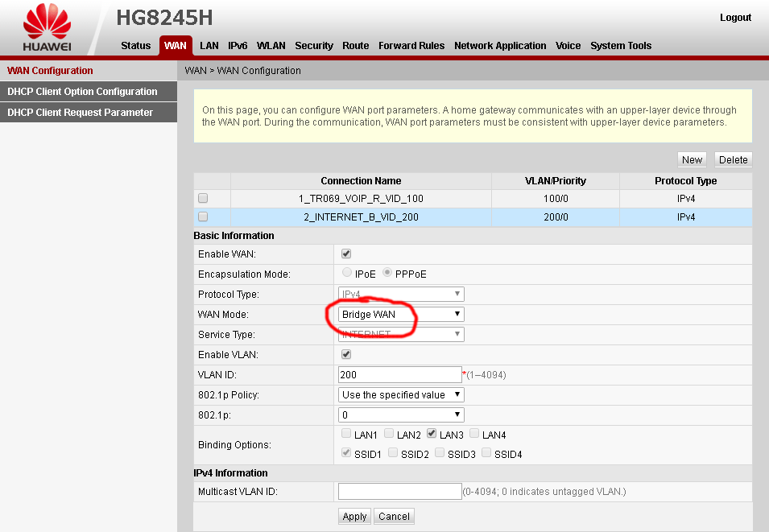Open the 802.1p value dropdown
769x532 pixels.
pos(401,414)
